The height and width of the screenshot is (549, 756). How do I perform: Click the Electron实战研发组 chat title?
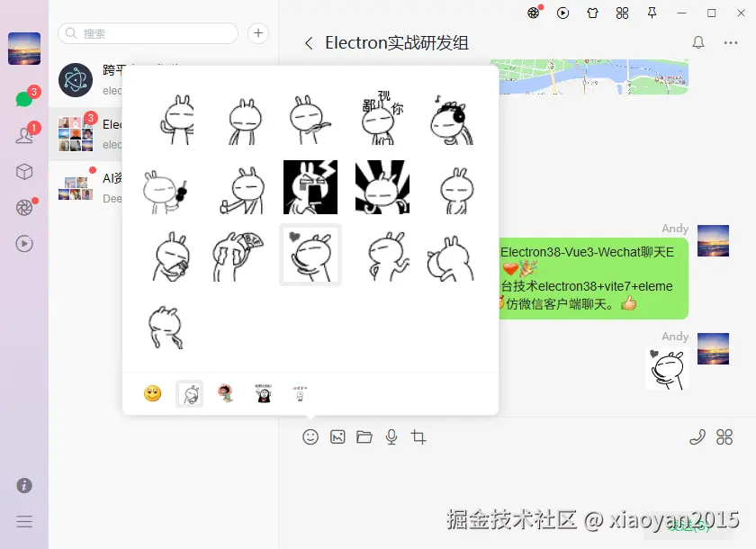(x=396, y=43)
